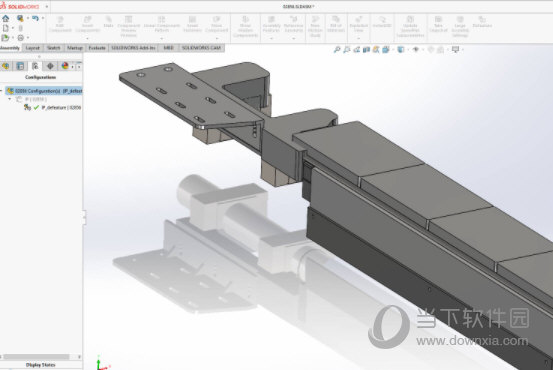This screenshot has height=370, width=553.
Task: Click the Show Hidden Components tool
Action: [245, 26]
